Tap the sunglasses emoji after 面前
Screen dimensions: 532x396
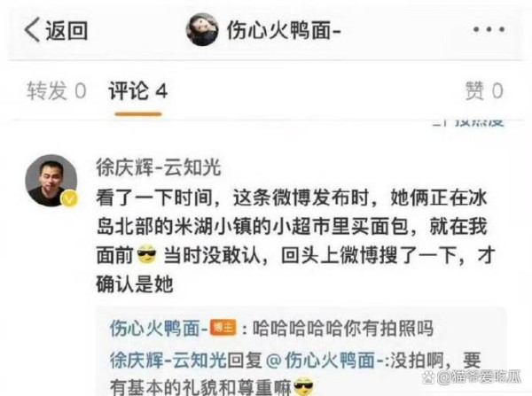click(146, 255)
